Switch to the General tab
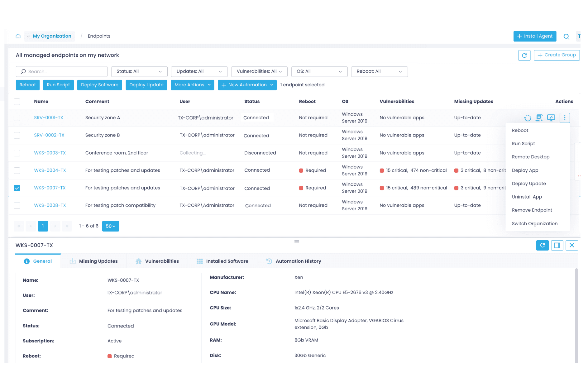The height and width of the screenshot is (392, 588). 38,261
